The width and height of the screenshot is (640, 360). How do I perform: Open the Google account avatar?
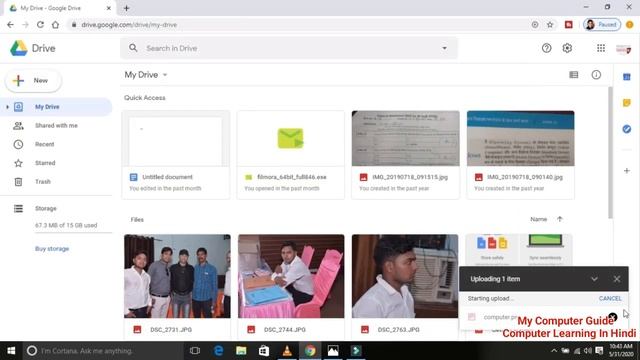[x=623, y=49]
